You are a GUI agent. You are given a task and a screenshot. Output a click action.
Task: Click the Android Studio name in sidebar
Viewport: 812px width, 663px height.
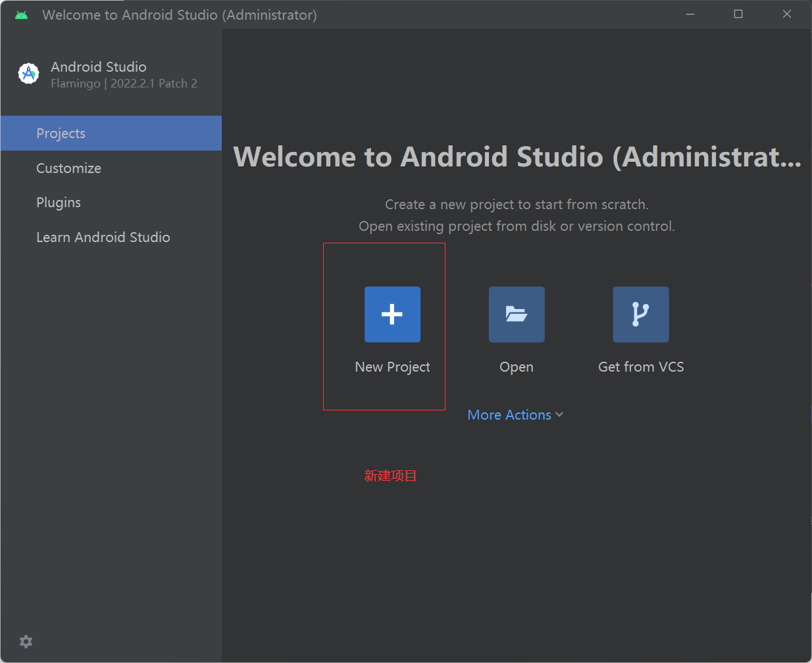pyautogui.click(x=99, y=67)
